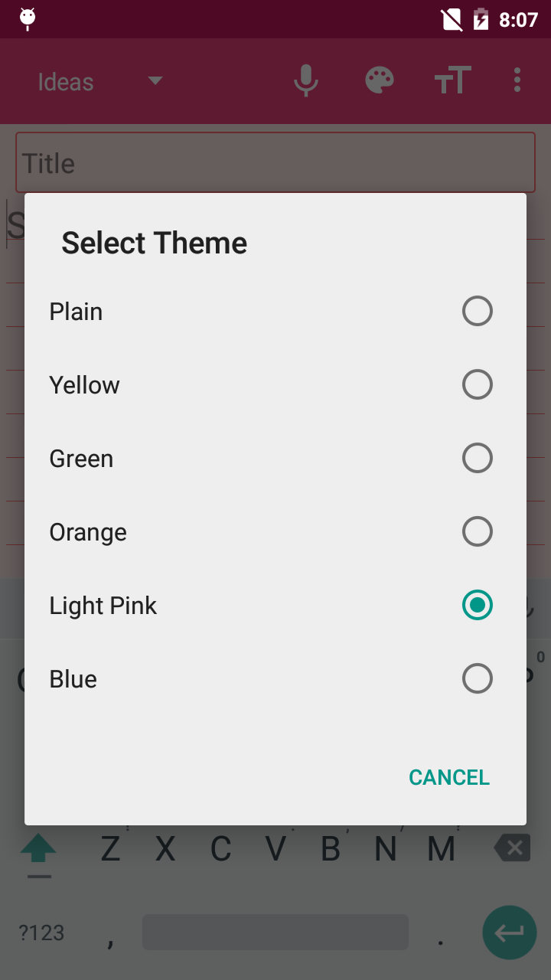551x980 pixels.
Task: Click the note Title input field
Action: click(275, 163)
